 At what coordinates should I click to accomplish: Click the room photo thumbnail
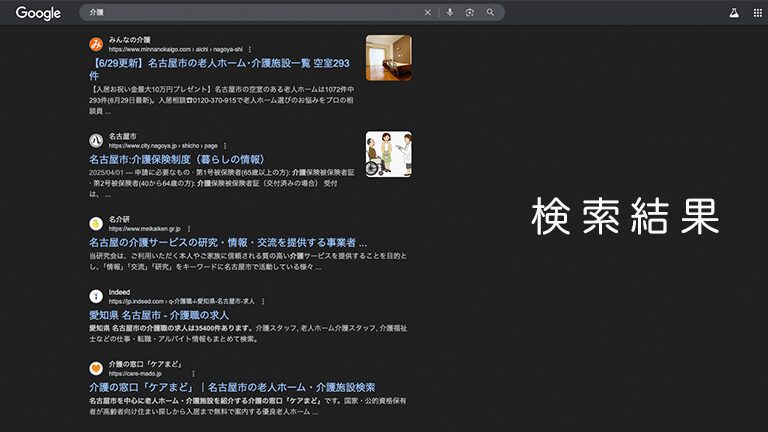tap(389, 58)
